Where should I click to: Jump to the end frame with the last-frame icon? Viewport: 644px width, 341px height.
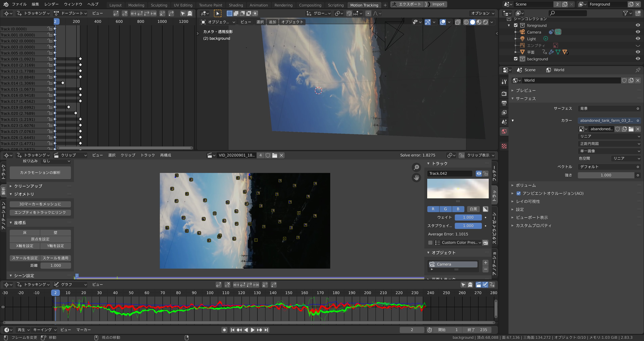coord(266,330)
